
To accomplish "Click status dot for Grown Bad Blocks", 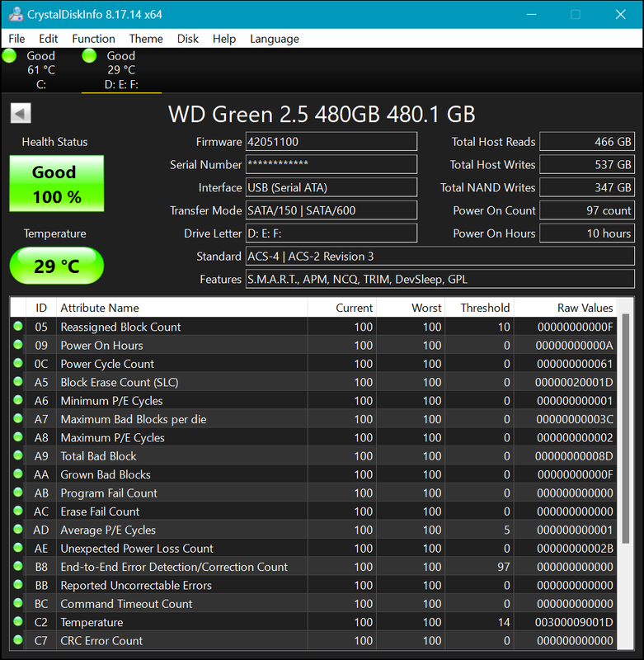I will [17, 474].
